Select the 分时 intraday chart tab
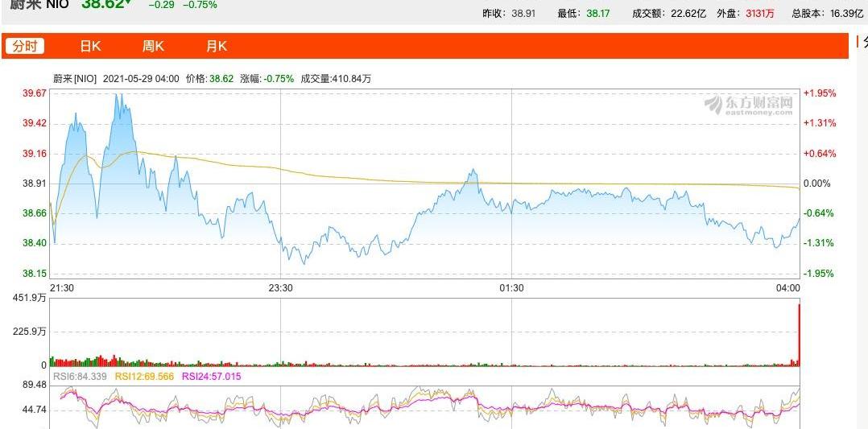The height and width of the screenshot is (429, 868). click(x=25, y=46)
